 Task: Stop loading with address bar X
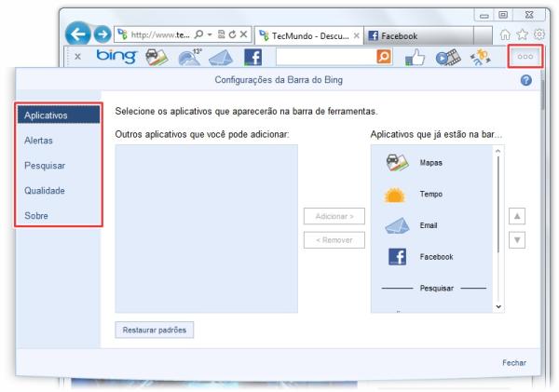(x=243, y=34)
